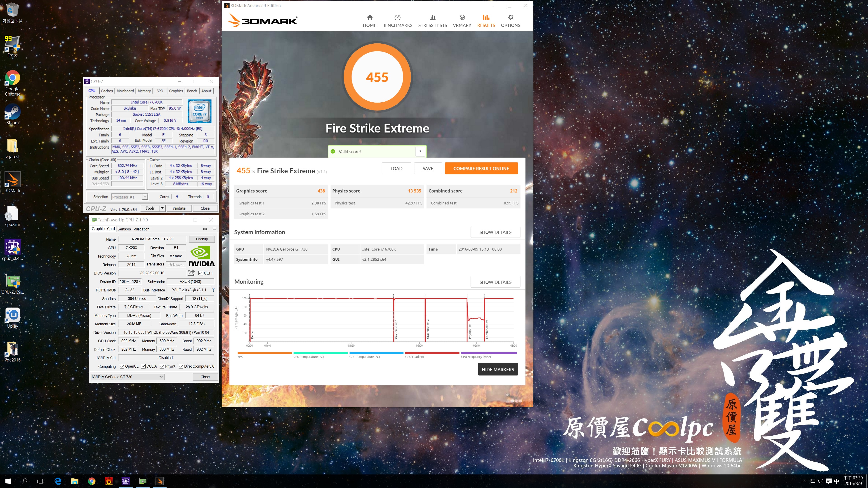Switch to the Mainboard tab in CPU-Z
This screenshot has height=488, width=868.
click(125, 91)
